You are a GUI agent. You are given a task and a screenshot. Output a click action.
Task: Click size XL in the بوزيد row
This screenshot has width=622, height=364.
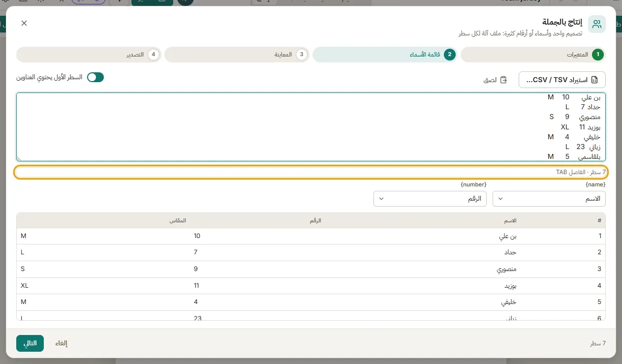(x=25, y=285)
